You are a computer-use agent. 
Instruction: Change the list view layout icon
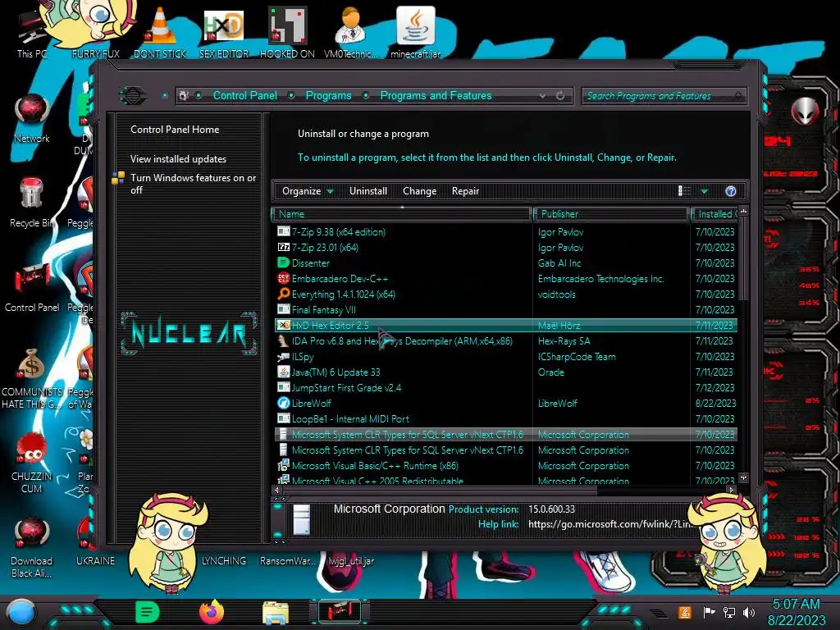coord(685,191)
